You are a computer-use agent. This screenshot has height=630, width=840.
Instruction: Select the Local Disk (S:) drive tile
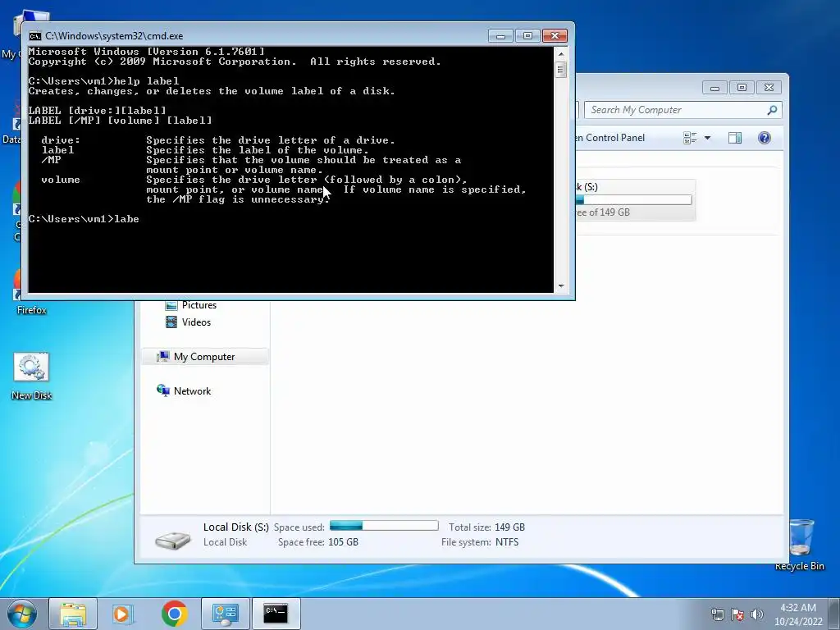[636, 200]
